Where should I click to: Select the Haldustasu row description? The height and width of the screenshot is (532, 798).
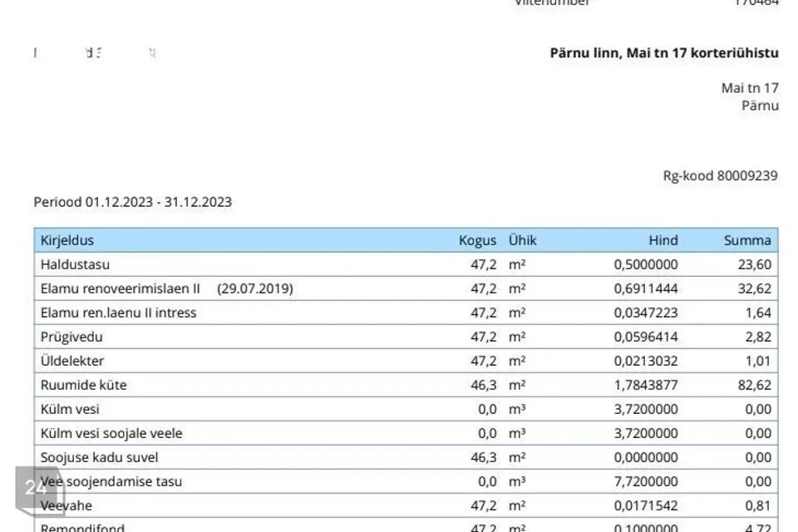(x=75, y=264)
